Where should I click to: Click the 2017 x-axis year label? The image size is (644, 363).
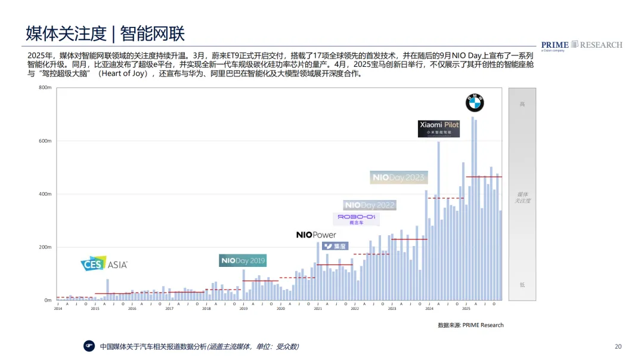point(169,308)
